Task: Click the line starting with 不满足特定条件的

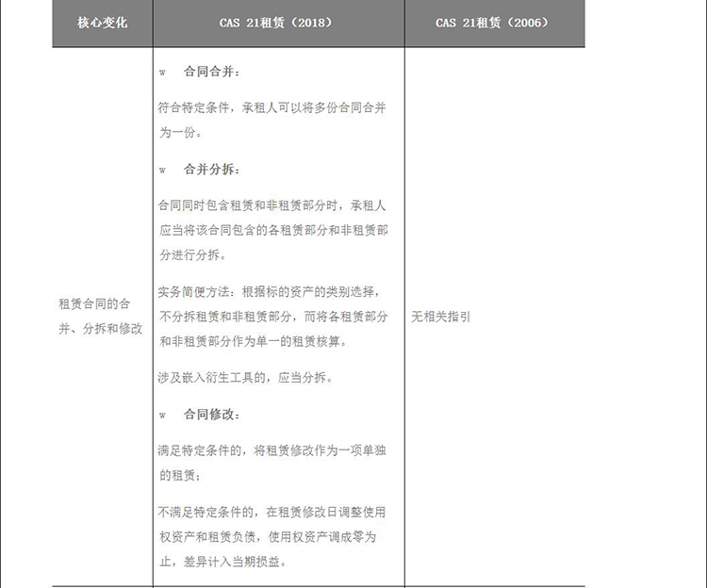Action: click(271, 512)
